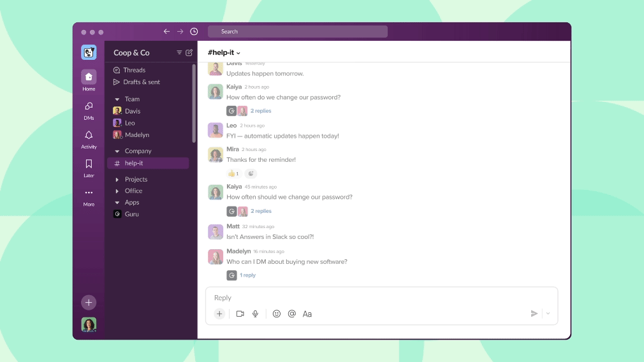Click the sidebar scrollbar
The image size is (644, 362).
194,103
